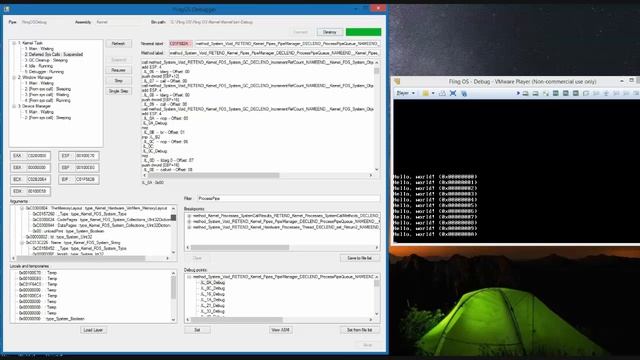Image resolution: width=640 pixels, height=360 pixels.
Task: Select IL_0C_Debug in Debug points
Action: pos(212,288)
